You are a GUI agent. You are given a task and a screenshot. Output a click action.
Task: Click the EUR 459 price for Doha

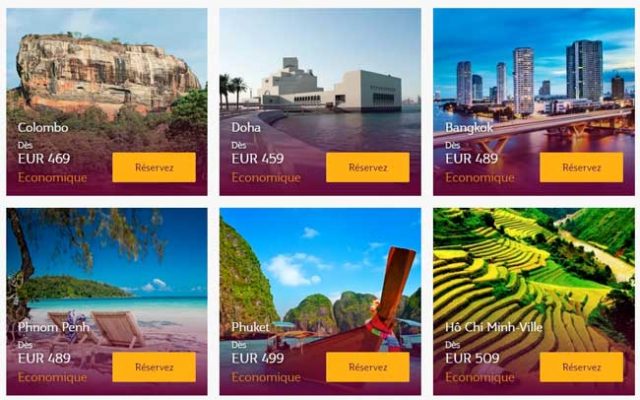click(x=258, y=159)
